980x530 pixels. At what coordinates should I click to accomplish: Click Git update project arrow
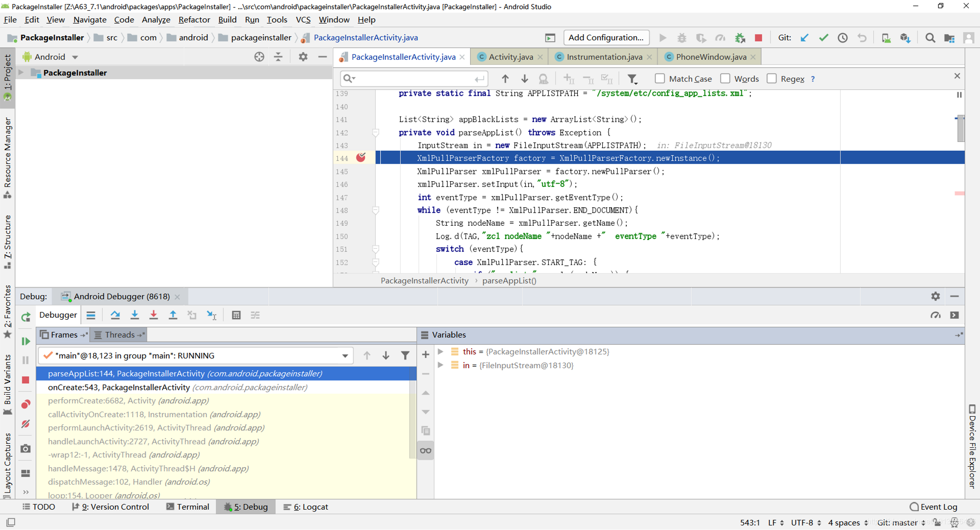[x=804, y=38]
